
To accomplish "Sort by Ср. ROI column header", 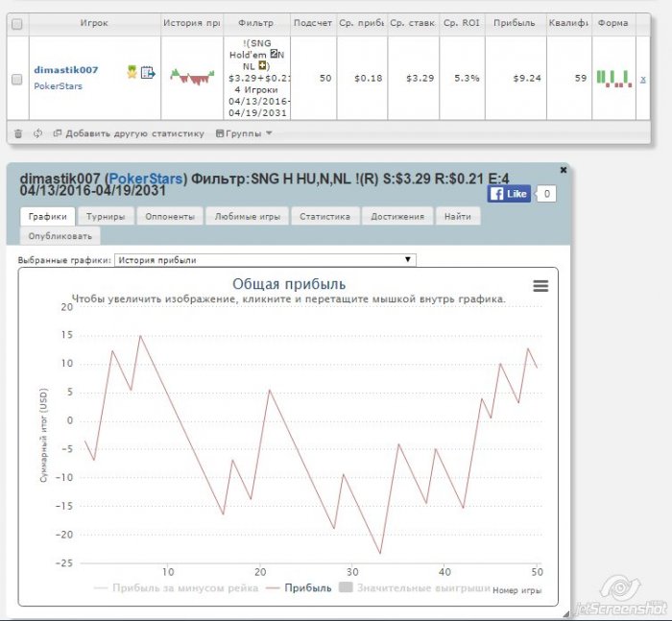I will click(462, 23).
